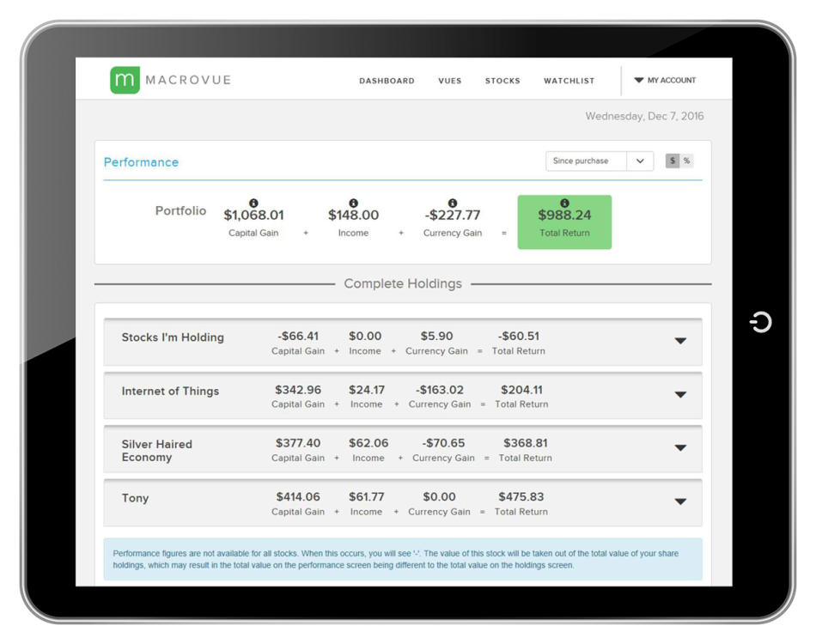Open the Vues section
816x644 pixels.
[x=450, y=81]
